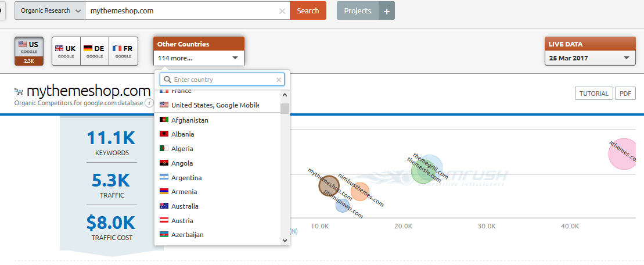Add a new project with plus icon
This screenshot has width=644, height=265.
[x=387, y=11]
